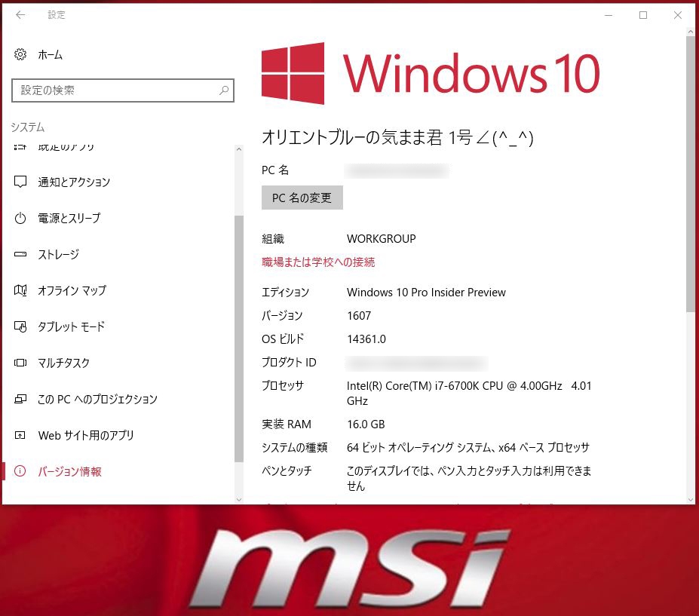Close the 設定 window
This screenshot has height=616, width=699.
(x=678, y=15)
